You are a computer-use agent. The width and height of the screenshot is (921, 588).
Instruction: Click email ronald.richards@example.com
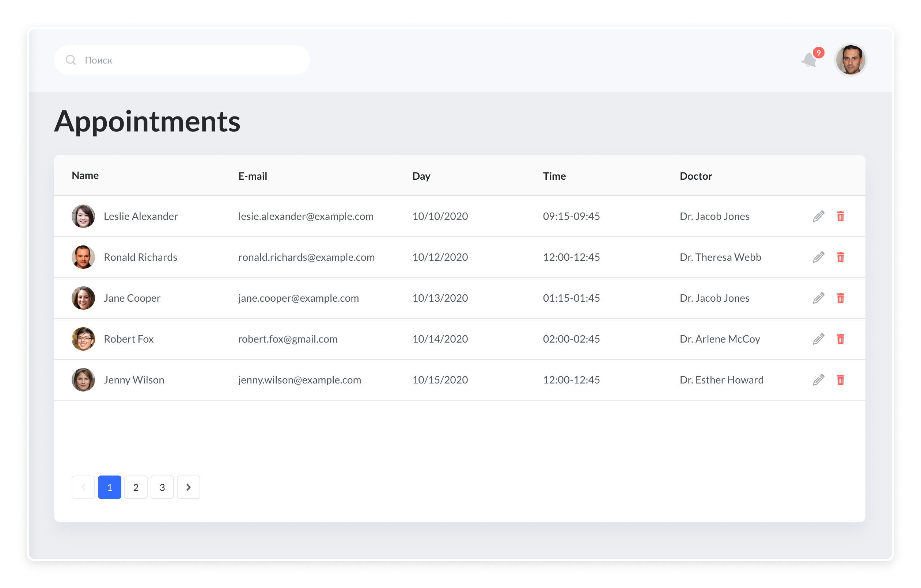pos(306,257)
